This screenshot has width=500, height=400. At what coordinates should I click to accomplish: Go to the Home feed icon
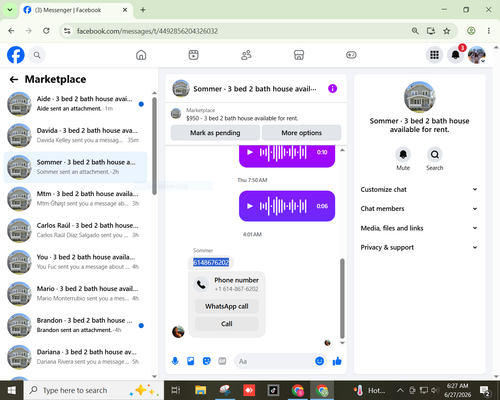pyautogui.click(x=141, y=55)
